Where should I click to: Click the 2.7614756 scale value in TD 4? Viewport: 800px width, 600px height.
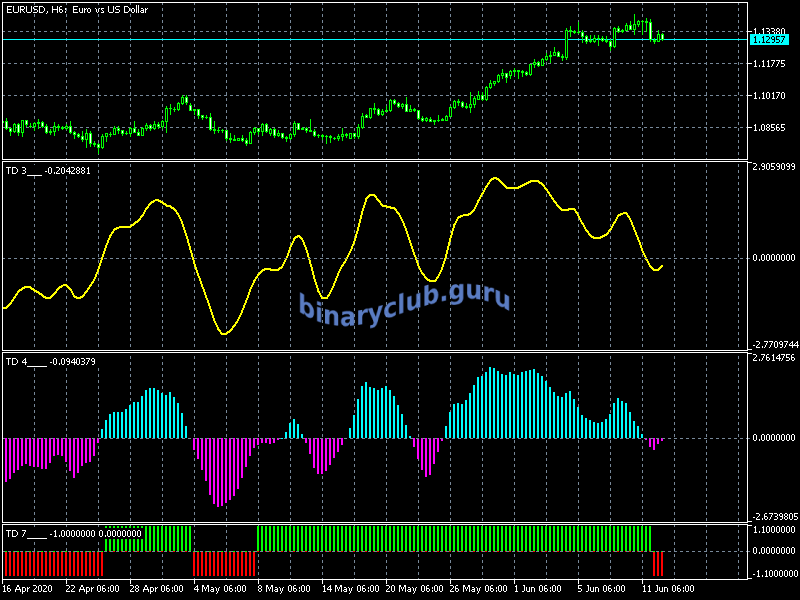pyautogui.click(x=773, y=357)
